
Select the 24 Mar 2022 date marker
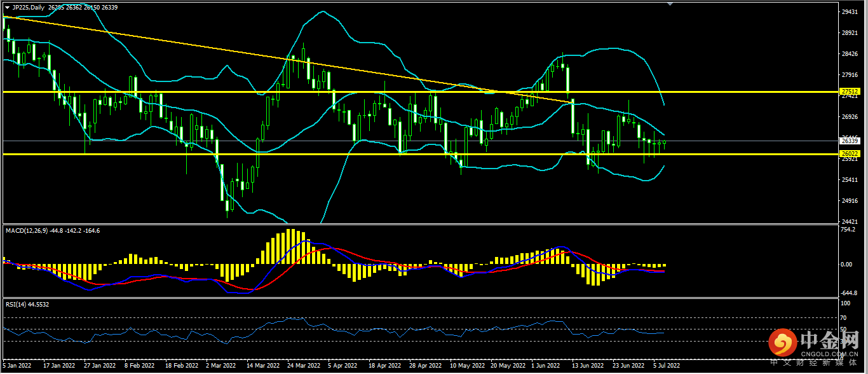(299, 366)
